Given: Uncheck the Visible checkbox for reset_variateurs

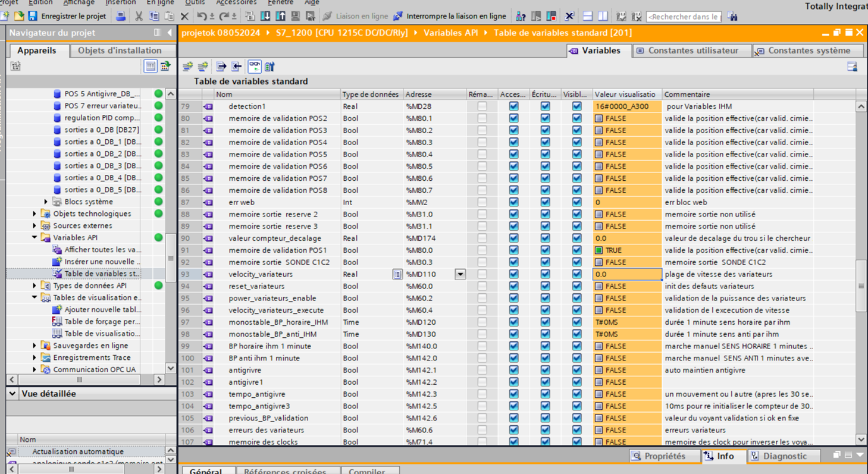Looking at the screenshot, I should coord(576,286).
